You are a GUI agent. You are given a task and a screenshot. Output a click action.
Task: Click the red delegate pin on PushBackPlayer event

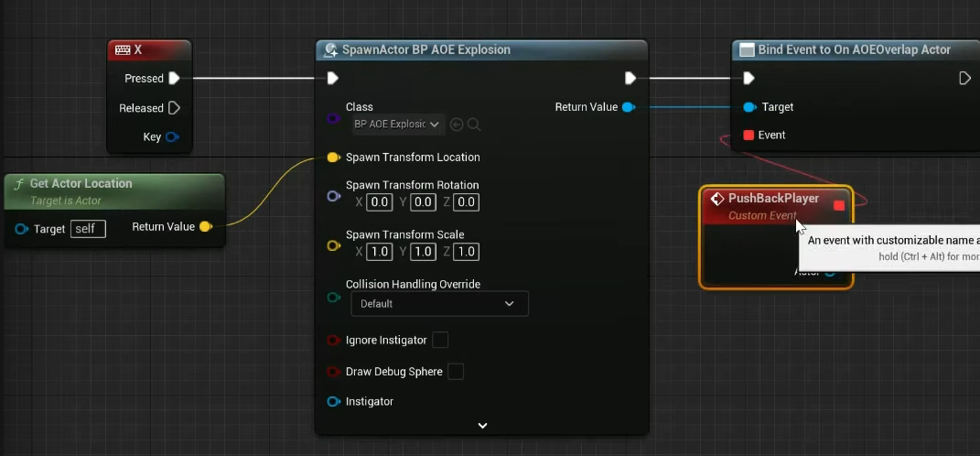[x=839, y=205]
